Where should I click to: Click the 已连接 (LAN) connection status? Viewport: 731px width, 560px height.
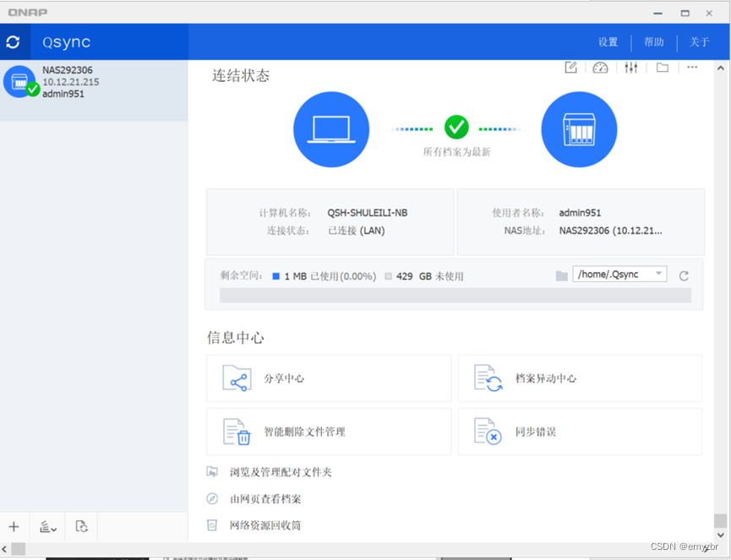pos(357,231)
